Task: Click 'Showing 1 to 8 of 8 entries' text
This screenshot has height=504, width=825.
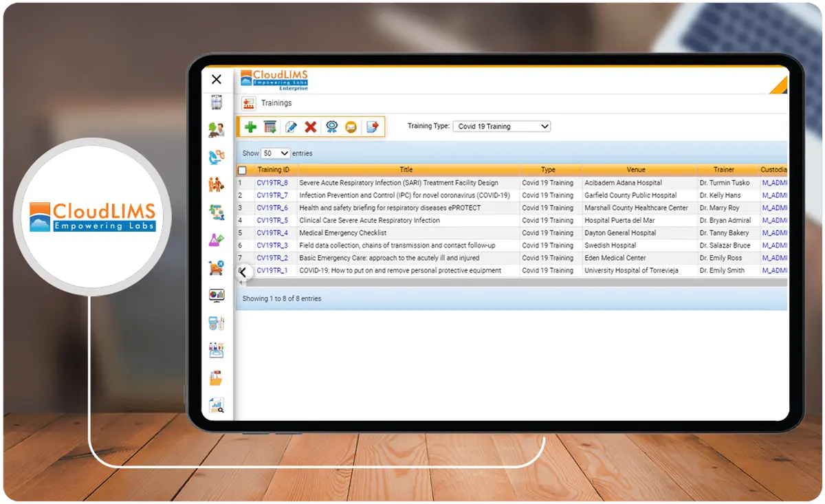Action: [282, 298]
